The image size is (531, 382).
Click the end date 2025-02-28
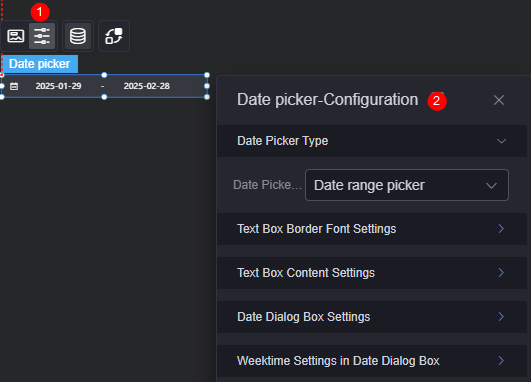click(x=147, y=86)
